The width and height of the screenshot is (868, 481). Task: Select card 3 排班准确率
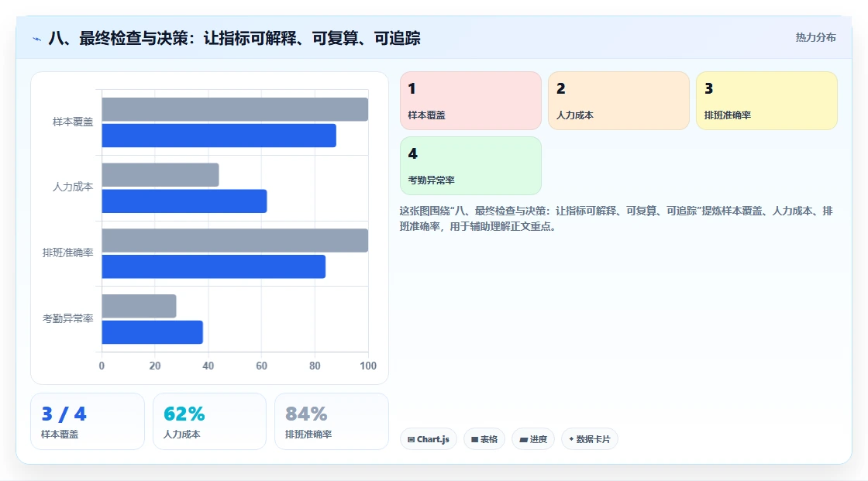(x=766, y=101)
